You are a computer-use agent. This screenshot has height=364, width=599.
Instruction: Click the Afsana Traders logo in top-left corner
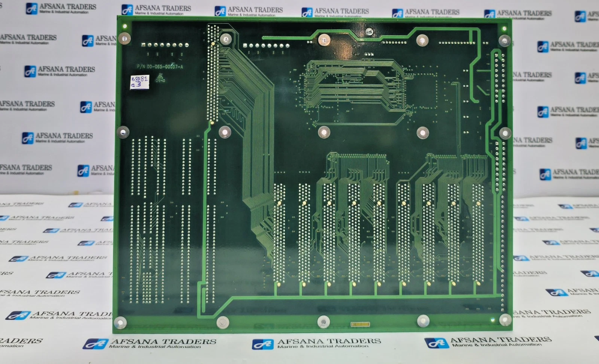[x=31, y=9]
